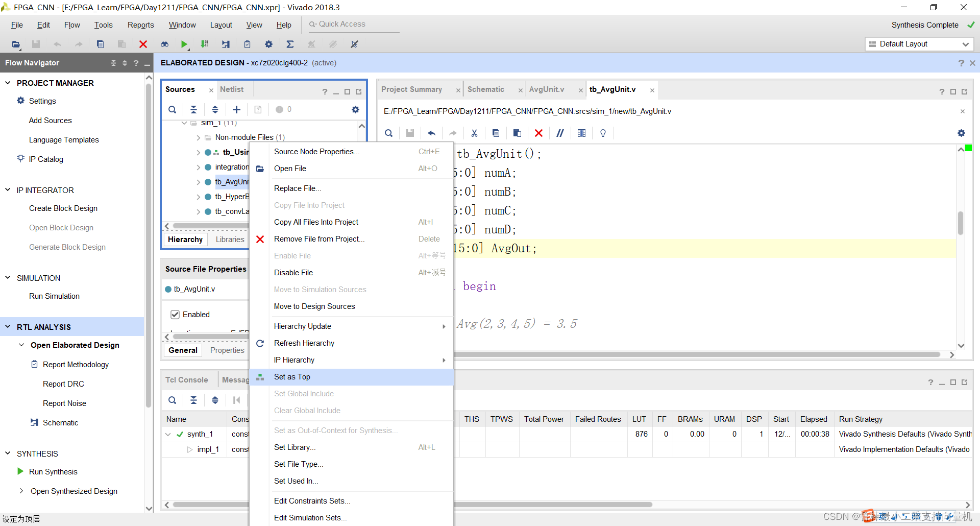Click the Settings gear icon in main toolbar
This screenshot has width=980, height=526.
[268, 44]
